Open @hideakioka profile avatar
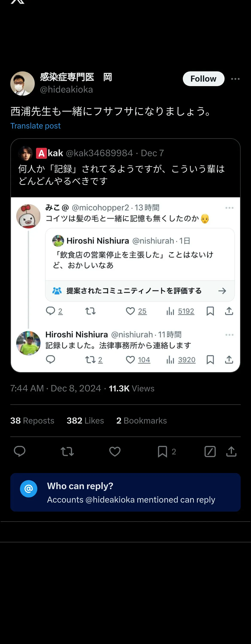Screen dimensions: 251x644 coord(23,84)
